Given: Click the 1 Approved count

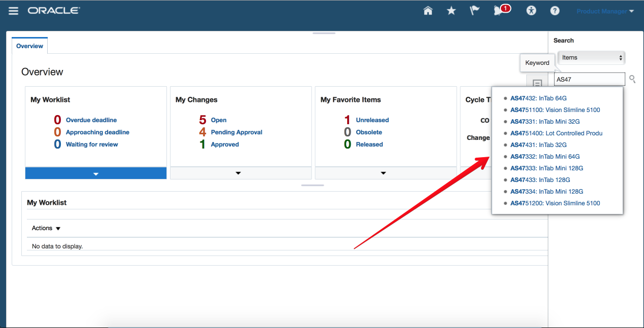Looking at the screenshot, I should pyautogui.click(x=202, y=144).
